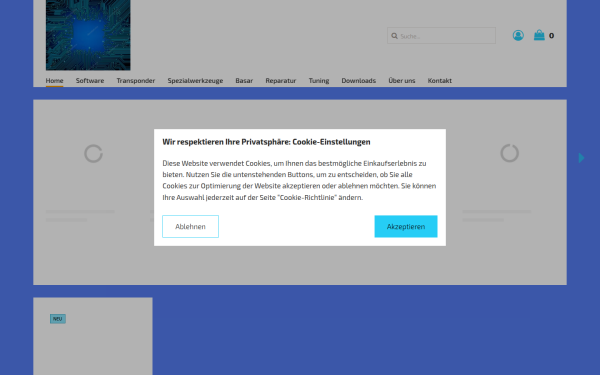Image resolution: width=600 pixels, height=375 pixels.
Task: Focus the Suche search field
Action: point(441,36)
